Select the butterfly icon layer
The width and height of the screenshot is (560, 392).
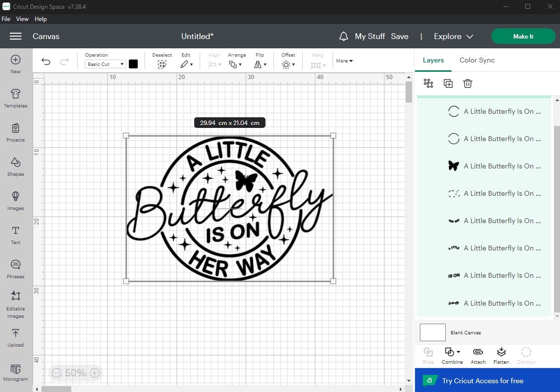(484, 166)
